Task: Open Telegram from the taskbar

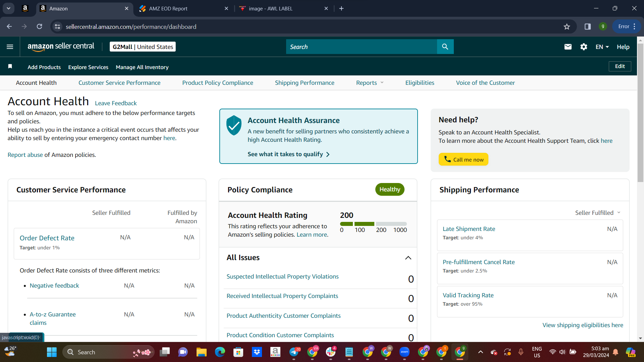Action: 294,352
